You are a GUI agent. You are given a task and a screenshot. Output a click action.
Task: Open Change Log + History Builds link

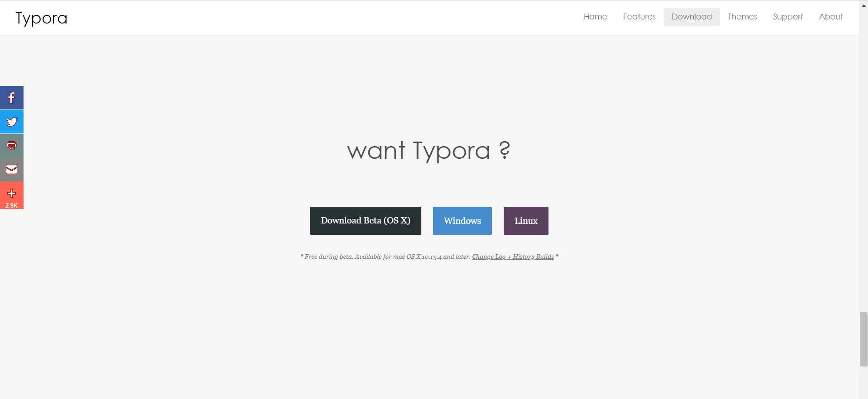513,256
